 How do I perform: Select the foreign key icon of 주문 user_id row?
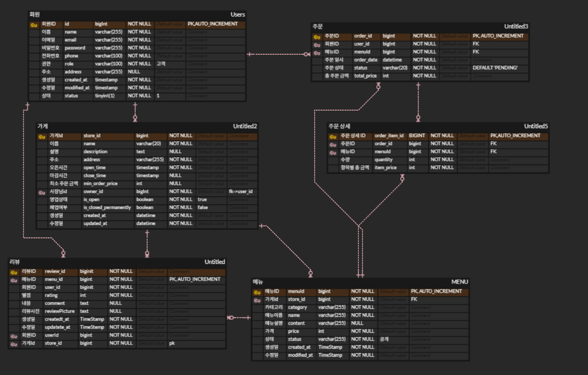(x=317, y=45)
